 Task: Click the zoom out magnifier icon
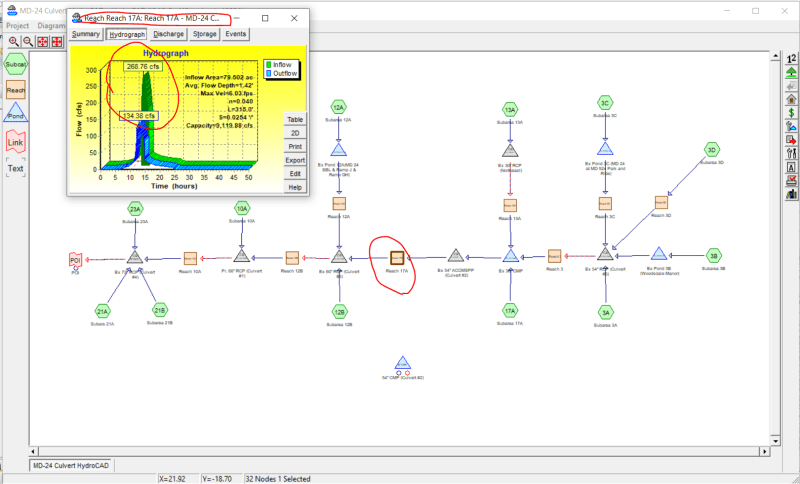pyautogui.click(x=28, y=42)
